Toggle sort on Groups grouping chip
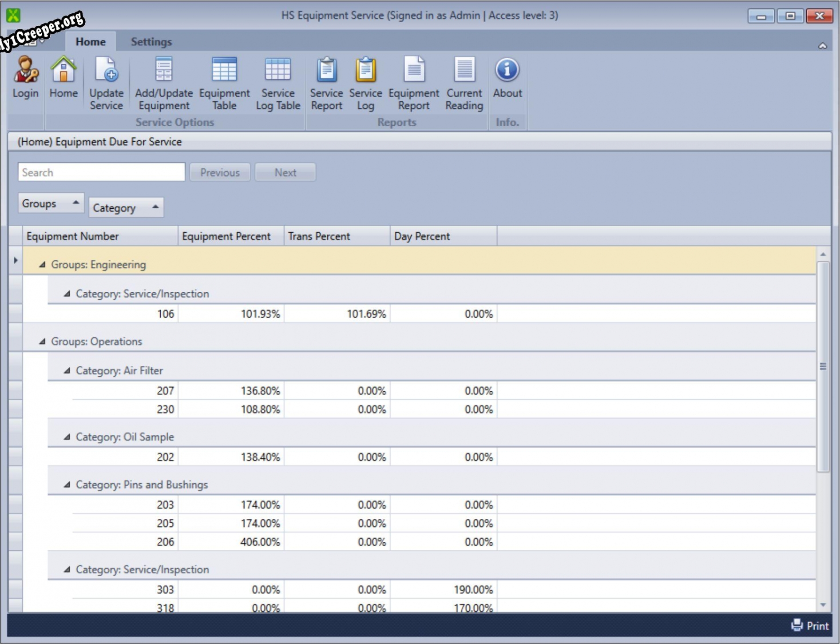This screenshot has width=840, height=644. (x=50, y=203)
